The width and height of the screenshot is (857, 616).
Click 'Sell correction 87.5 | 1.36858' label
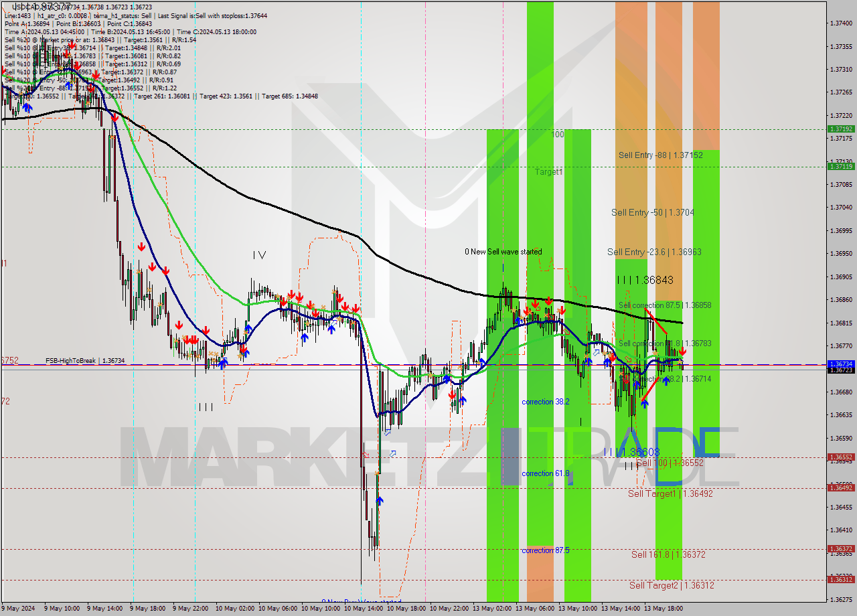pos(664,305)
